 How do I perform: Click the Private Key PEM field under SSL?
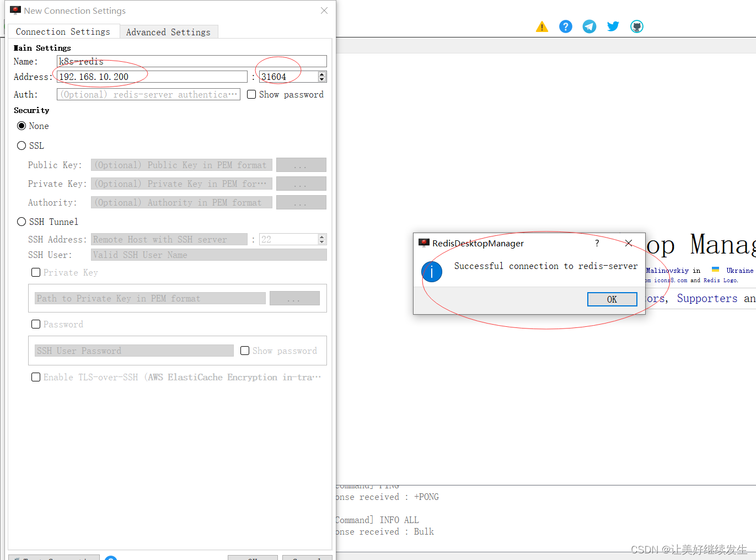point(181,184)
